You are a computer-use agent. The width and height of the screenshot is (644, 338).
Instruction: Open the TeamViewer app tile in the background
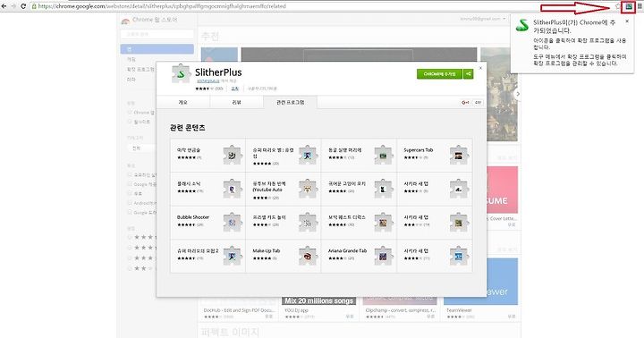[480, 290]
